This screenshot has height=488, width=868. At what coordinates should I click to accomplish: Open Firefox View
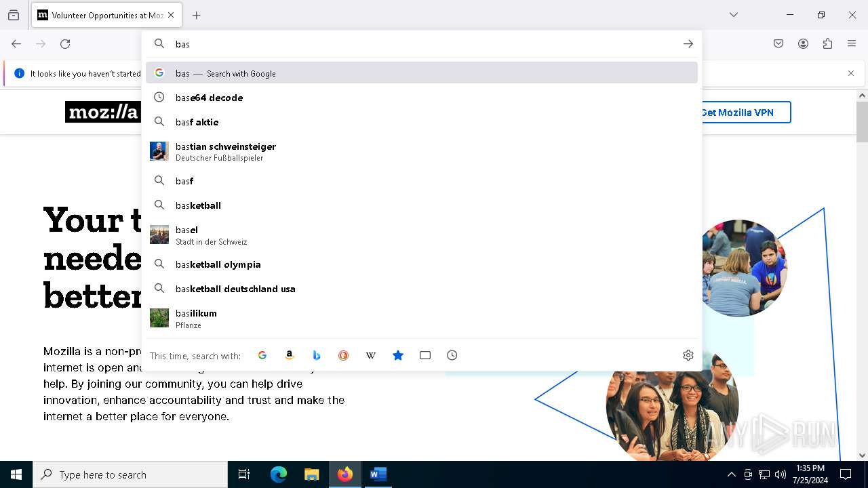coord(14,15)
